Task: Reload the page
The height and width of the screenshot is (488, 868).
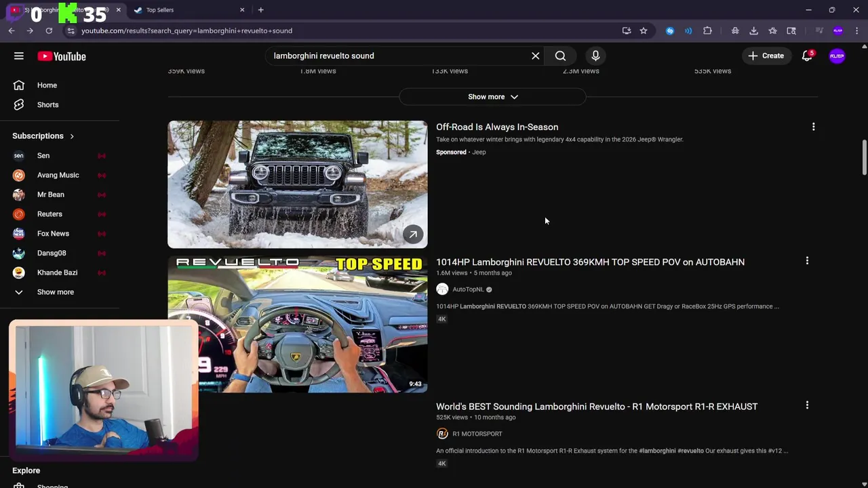Action: [x=49, y=30]
